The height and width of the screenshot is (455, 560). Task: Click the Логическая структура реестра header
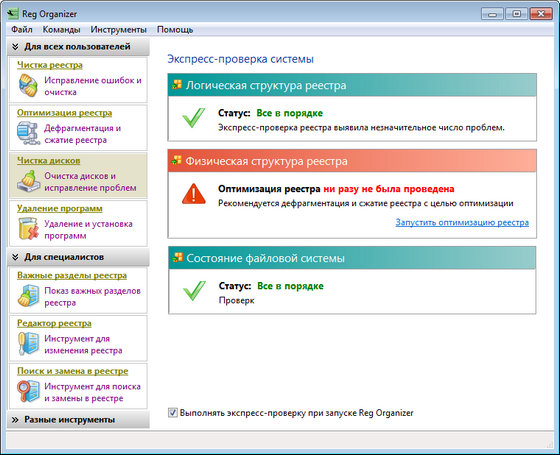(x=352, y=85)
